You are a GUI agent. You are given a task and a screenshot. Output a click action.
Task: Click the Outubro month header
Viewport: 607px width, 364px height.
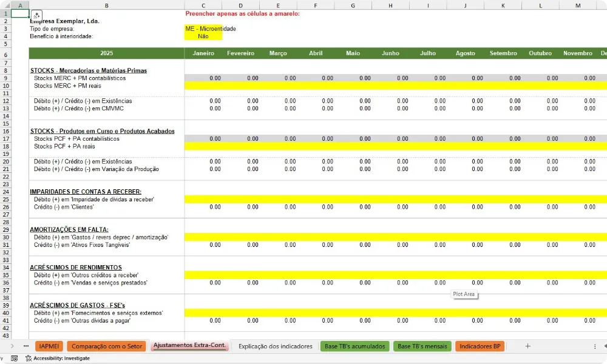[540, 53]
